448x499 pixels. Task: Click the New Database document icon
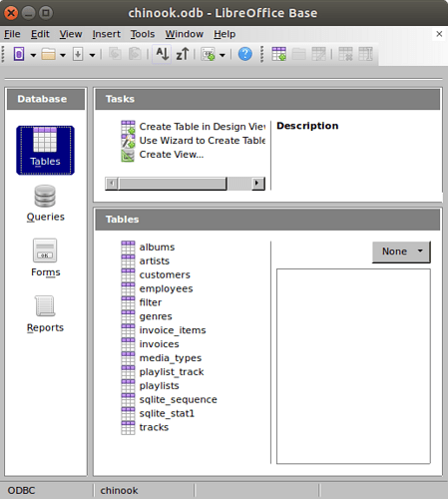[19, 54]
